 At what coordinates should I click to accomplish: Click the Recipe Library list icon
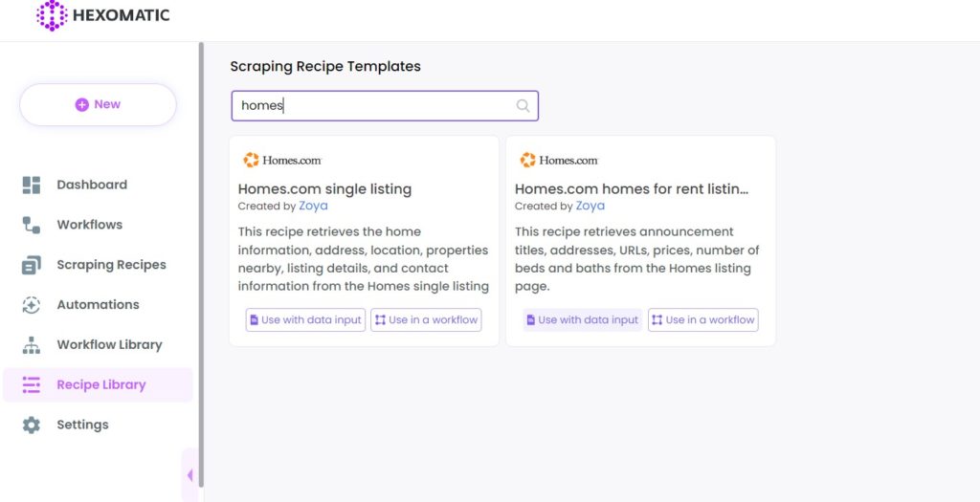click(32, 384)
